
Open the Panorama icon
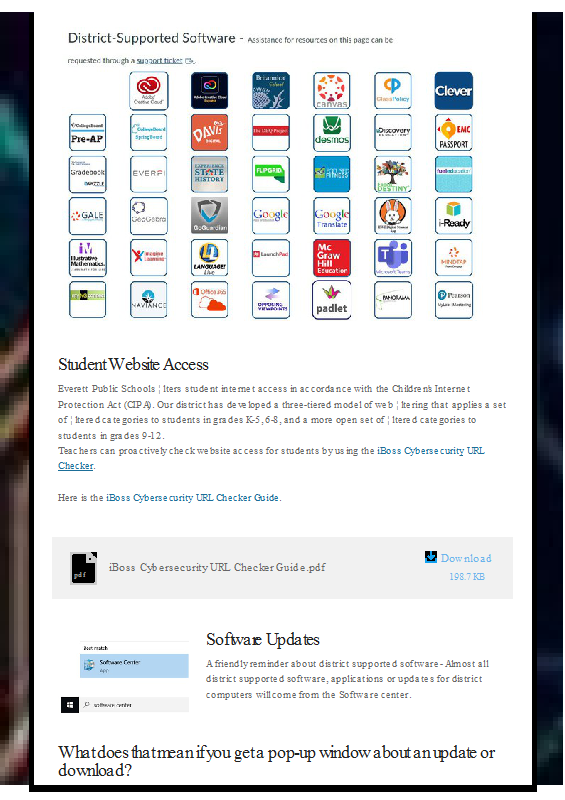[392, 299]
